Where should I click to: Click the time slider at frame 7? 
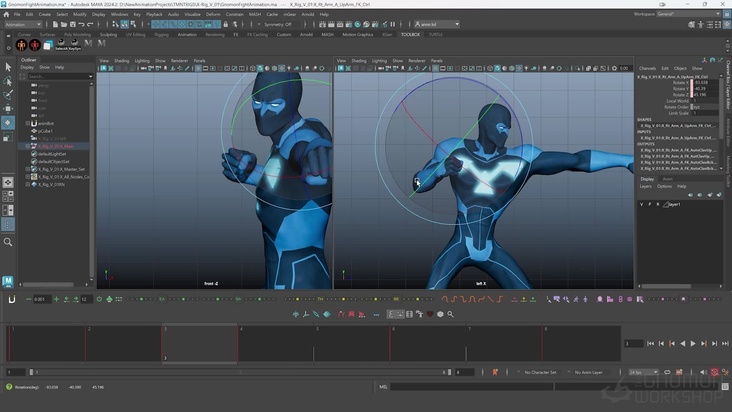(x=469, y=343)
